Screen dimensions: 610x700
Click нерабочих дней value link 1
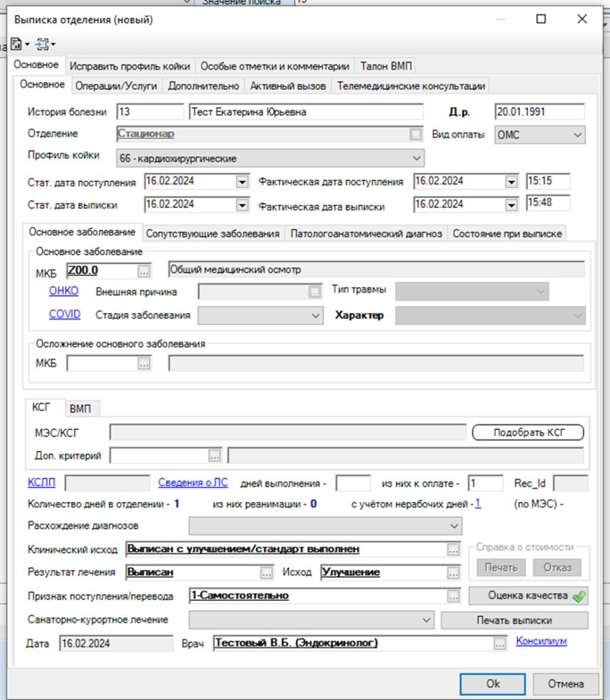click(478, 504)
